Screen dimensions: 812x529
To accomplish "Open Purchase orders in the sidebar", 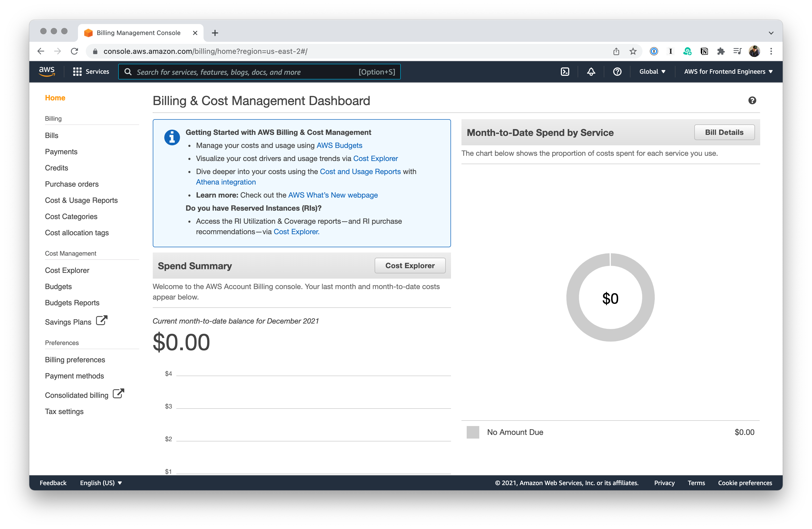I will click(x=72, y=184).
